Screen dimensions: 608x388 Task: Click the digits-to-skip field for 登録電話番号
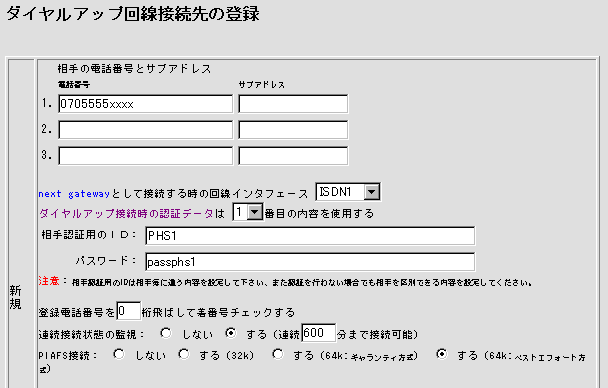(x=128, y=311)
